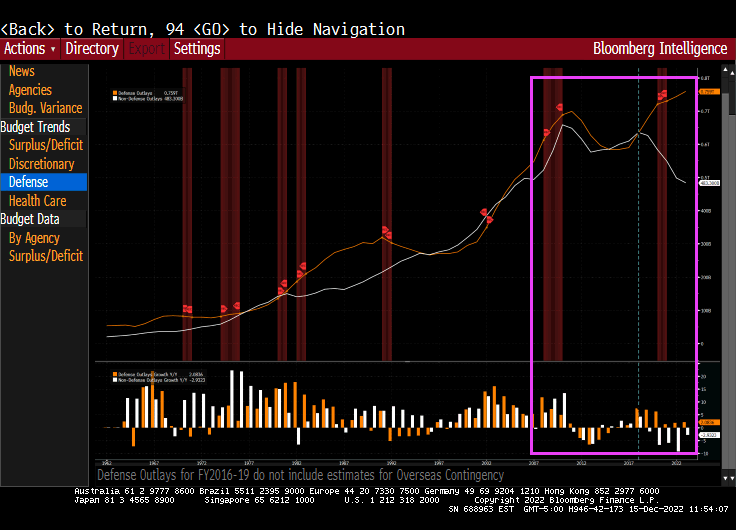This screenshot has height=530, width=736.
Task: Open the Settings menu
Action: pos(196,48)
